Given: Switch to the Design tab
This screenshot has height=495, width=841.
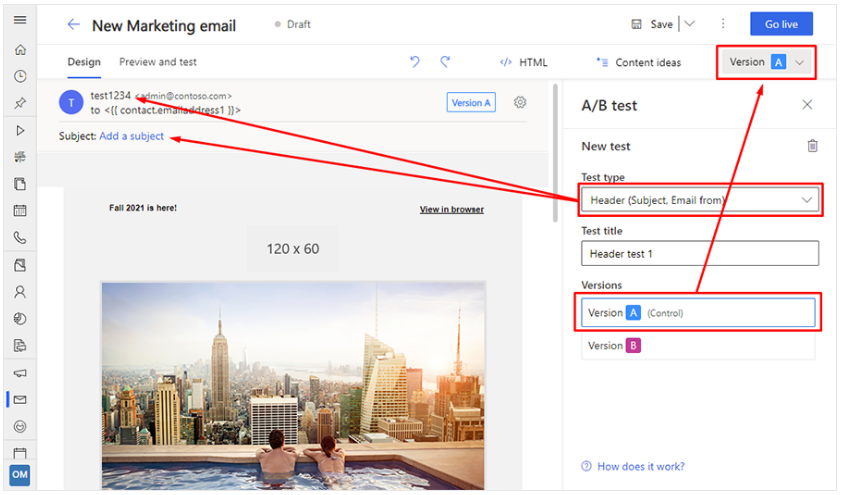Looking at the screenshot, I should tap(84, 62).
